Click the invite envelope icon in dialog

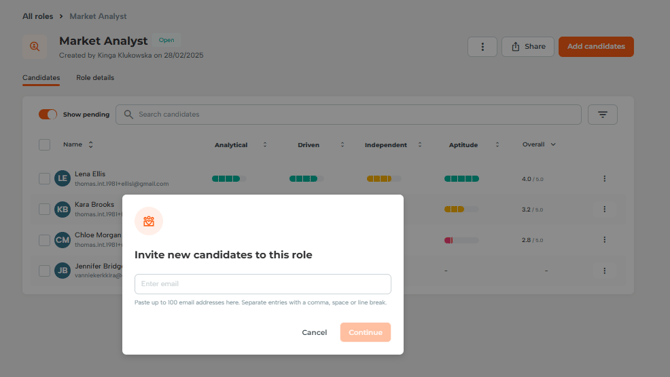pyautogui.click(x=149, y=221)
